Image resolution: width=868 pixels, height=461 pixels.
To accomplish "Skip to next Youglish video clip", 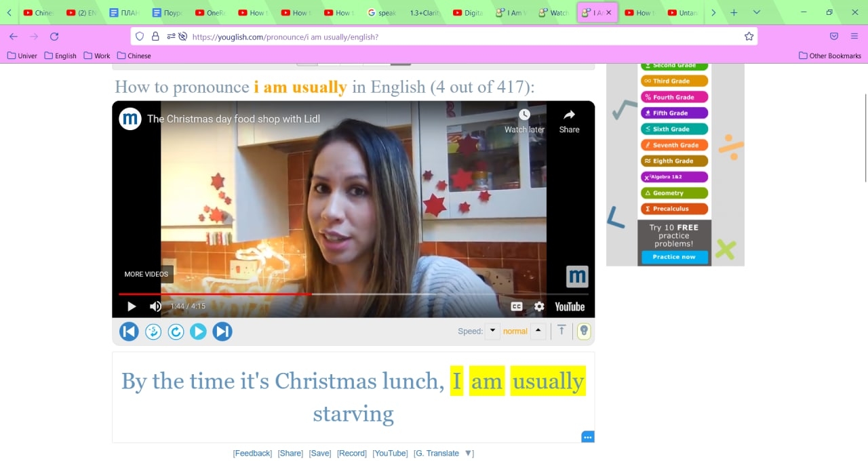I will click(x=222, y=332).
